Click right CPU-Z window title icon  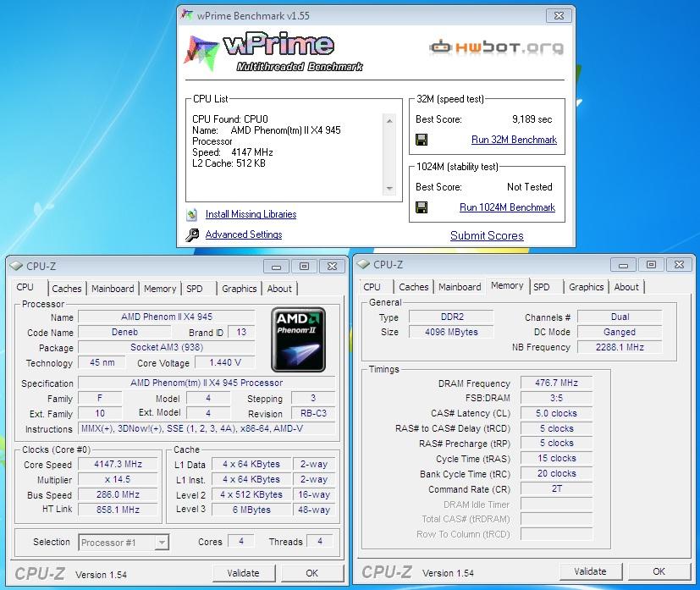(x=363, y=265)
